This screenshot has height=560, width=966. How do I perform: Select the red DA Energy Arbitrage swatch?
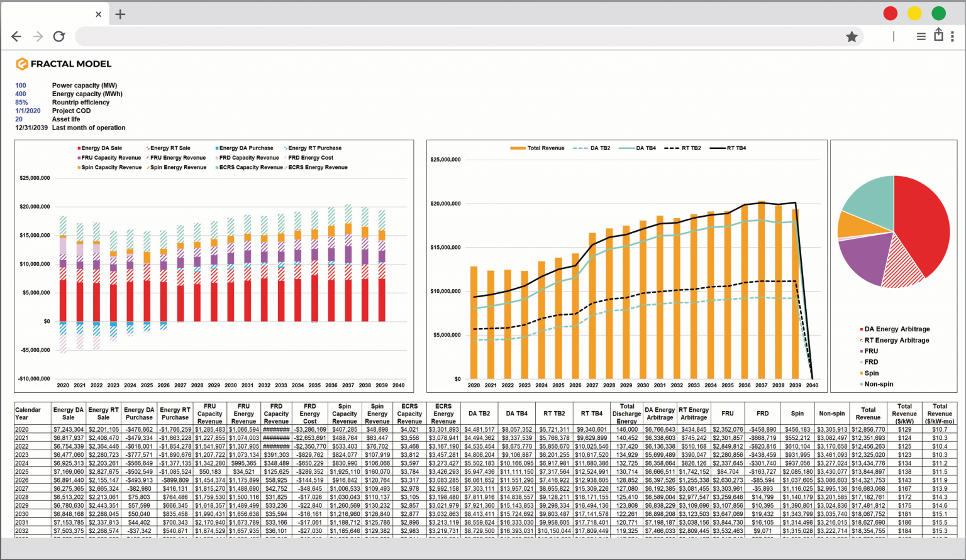click(x=862, y=329)
